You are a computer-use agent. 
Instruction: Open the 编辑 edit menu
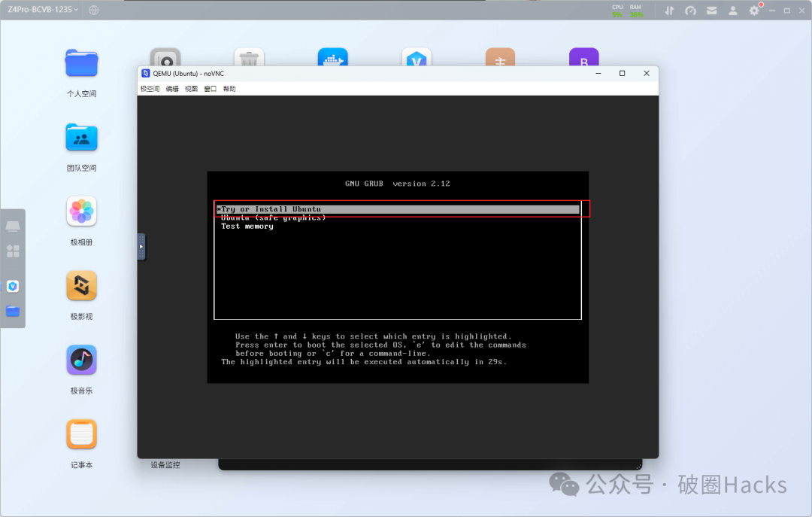point(172,89)
